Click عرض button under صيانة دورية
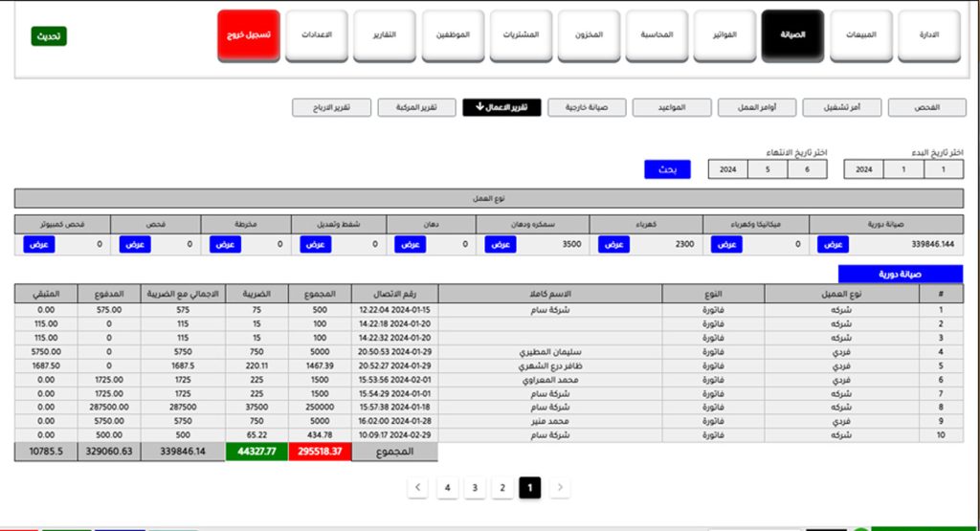The width and height of the screenshot is (980, 531). click(833, 244)
